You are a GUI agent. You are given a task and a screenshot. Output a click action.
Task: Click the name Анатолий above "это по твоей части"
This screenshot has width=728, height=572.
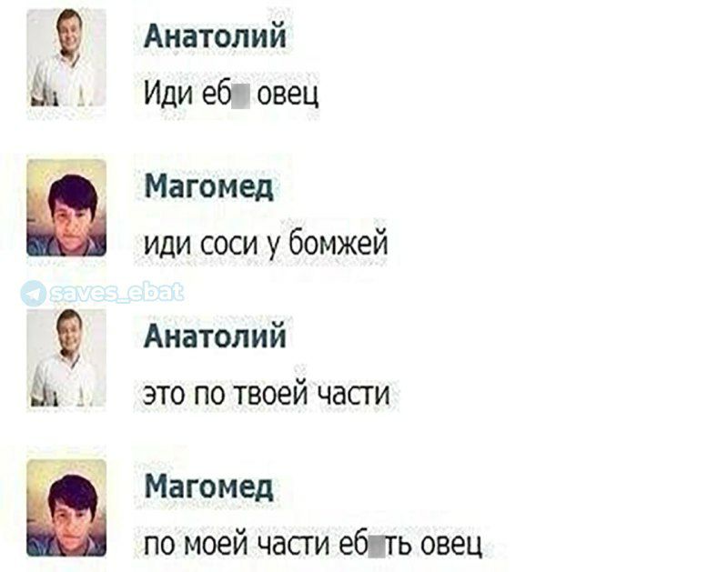(x=215, y=336)
